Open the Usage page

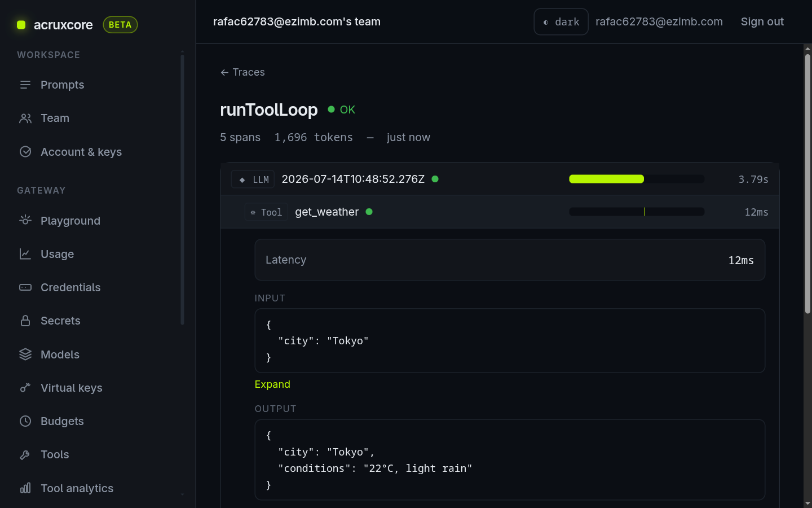[57, 254]
